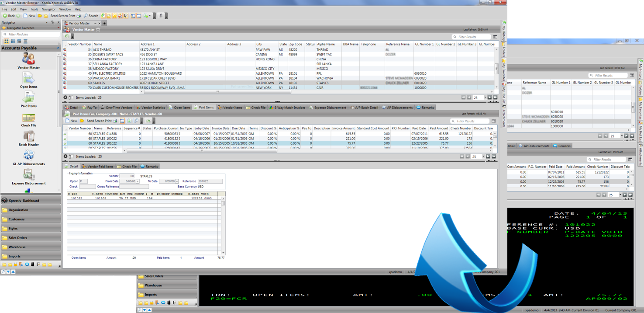The width and height of the screenshot is (644, 313).
Task: Open My History side panel tab
Action: click(504, 31)
